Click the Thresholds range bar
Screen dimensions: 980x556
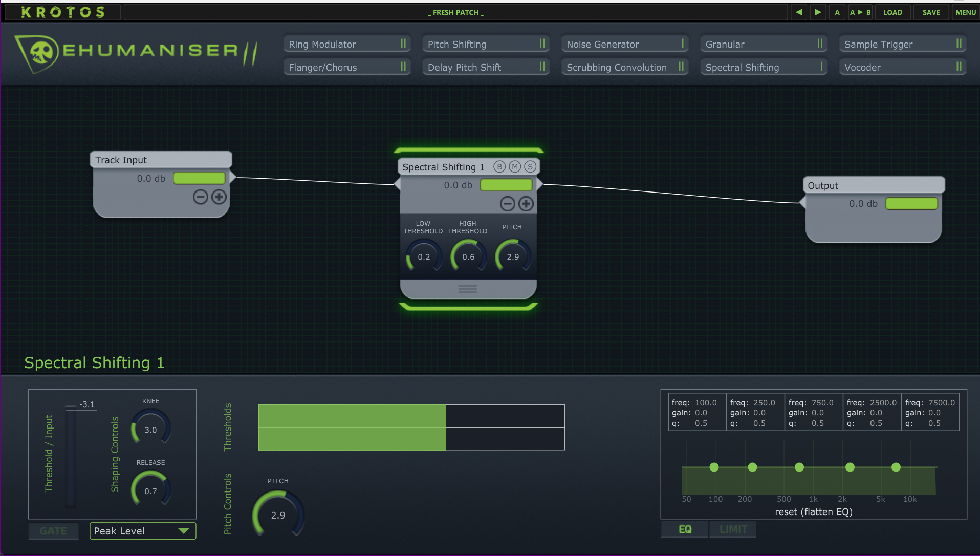click(411, 427)
